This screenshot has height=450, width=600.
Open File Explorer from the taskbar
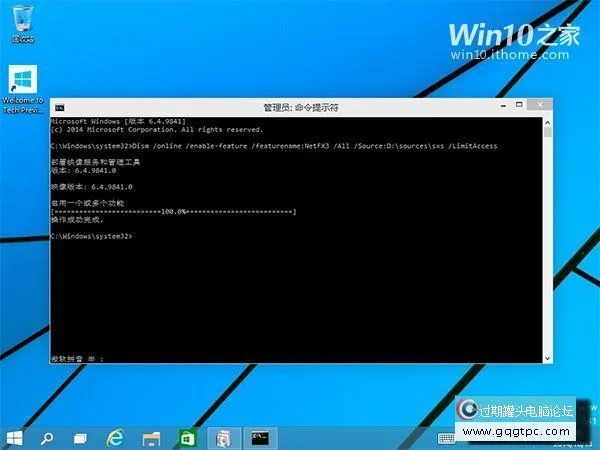[x=151, y=437]
